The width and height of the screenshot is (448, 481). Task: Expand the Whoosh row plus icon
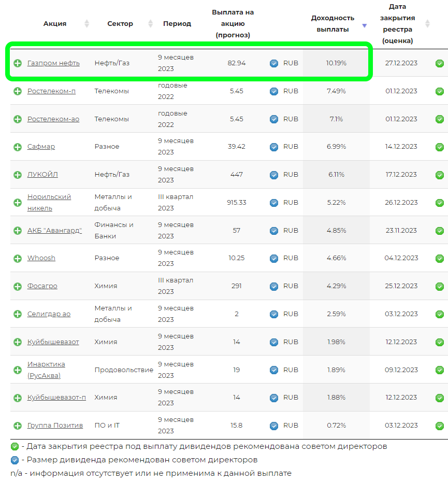[18, 258]
